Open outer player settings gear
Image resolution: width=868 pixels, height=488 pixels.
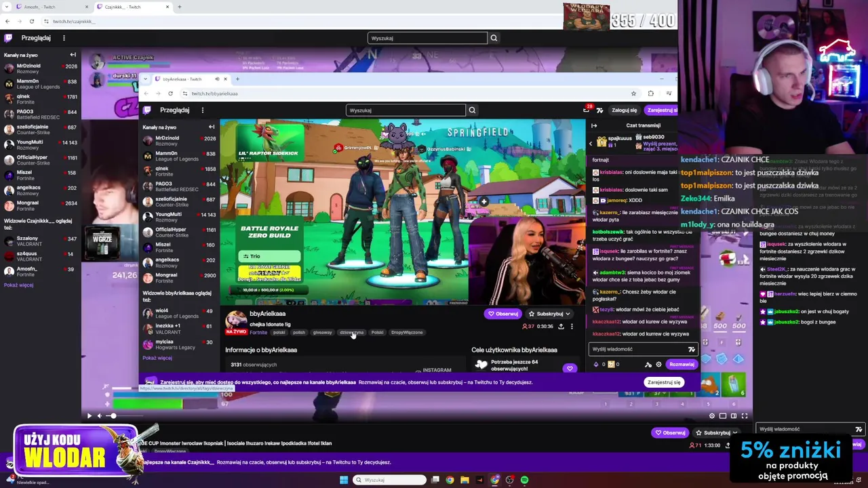711,415
